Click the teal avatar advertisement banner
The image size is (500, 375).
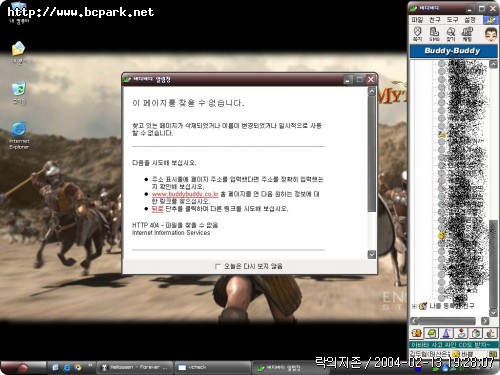point(453,345)
